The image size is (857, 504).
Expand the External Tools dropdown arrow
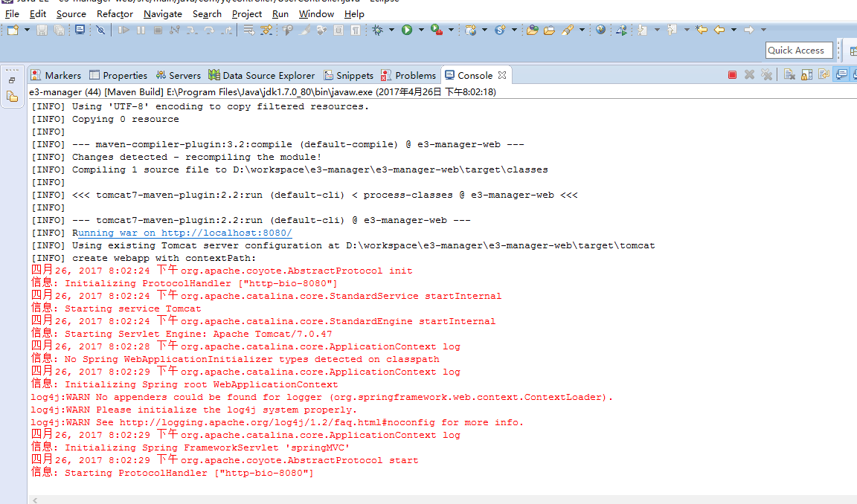coord(451,30)
